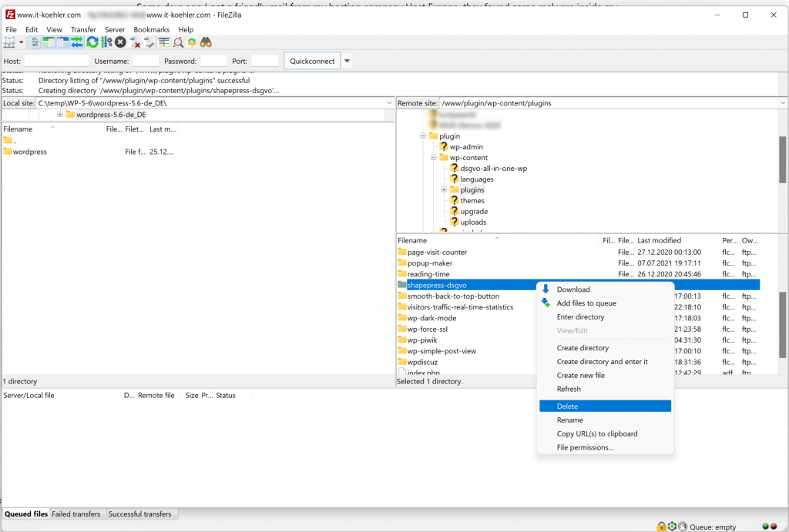Collapse the plugin remote tree node
The image size is (789, 532).
point(423,136)
